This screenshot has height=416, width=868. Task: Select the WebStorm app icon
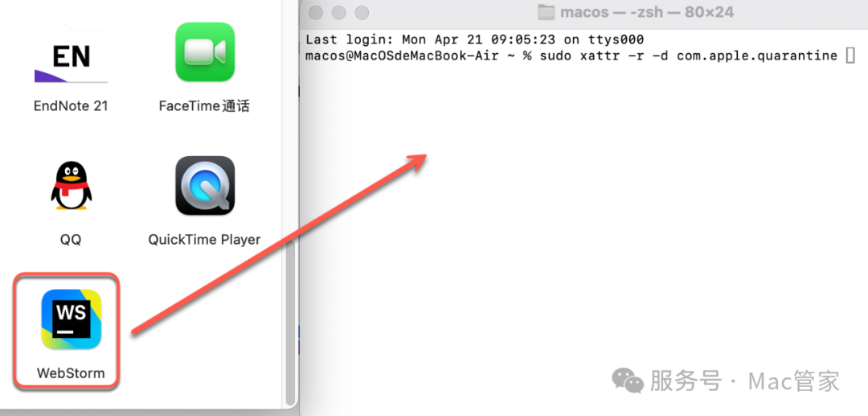72,319
